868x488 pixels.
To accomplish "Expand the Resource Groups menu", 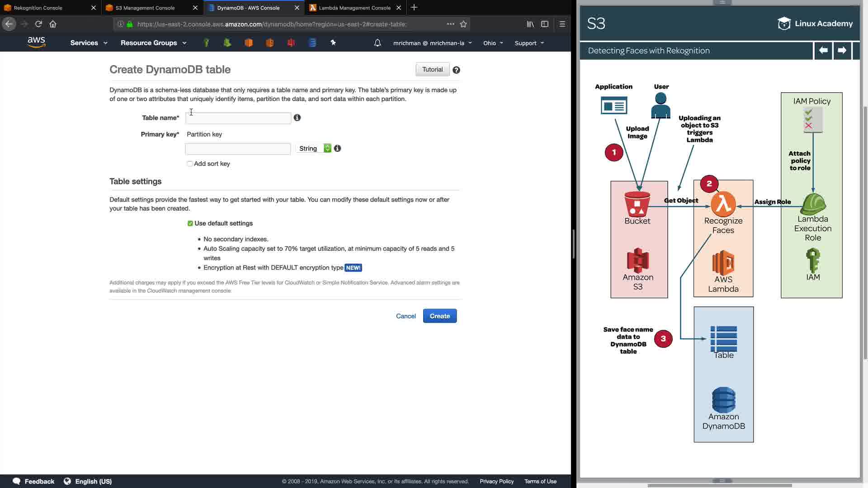I will (x=153, y=43).
